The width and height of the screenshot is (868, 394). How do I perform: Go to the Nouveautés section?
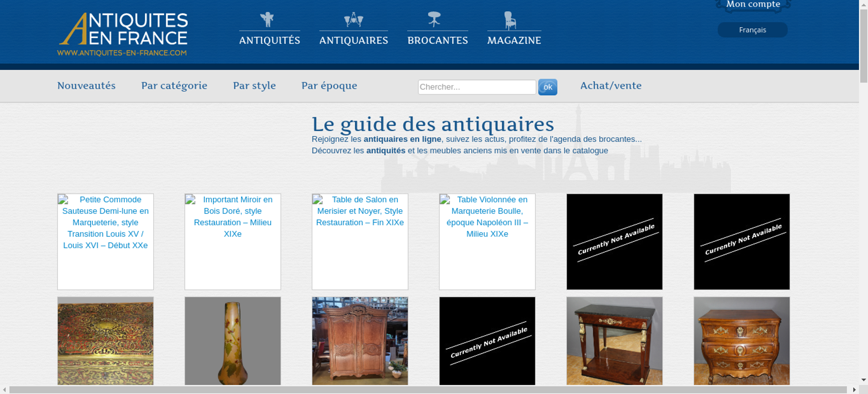[x=86, y=85]
